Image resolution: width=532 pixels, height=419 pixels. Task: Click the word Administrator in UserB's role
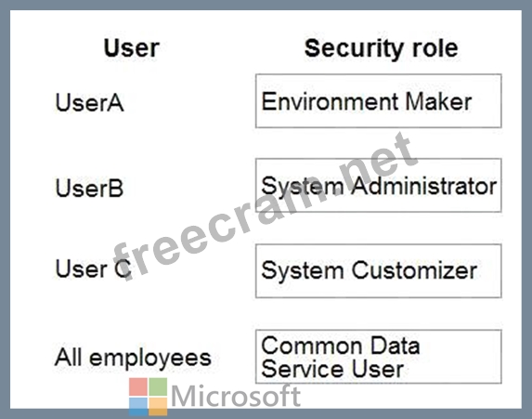(423, 186)
